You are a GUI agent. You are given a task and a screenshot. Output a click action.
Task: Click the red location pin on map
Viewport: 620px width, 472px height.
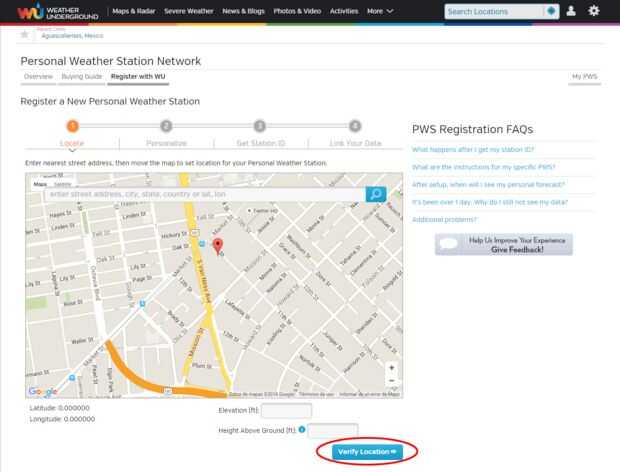click(217, 246)
